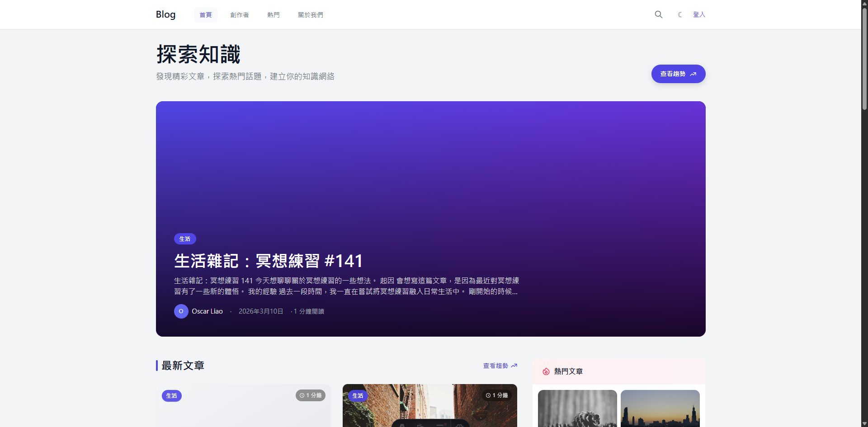Open the article 生活雜記：冥想練習 #141

tap(269, 260)
